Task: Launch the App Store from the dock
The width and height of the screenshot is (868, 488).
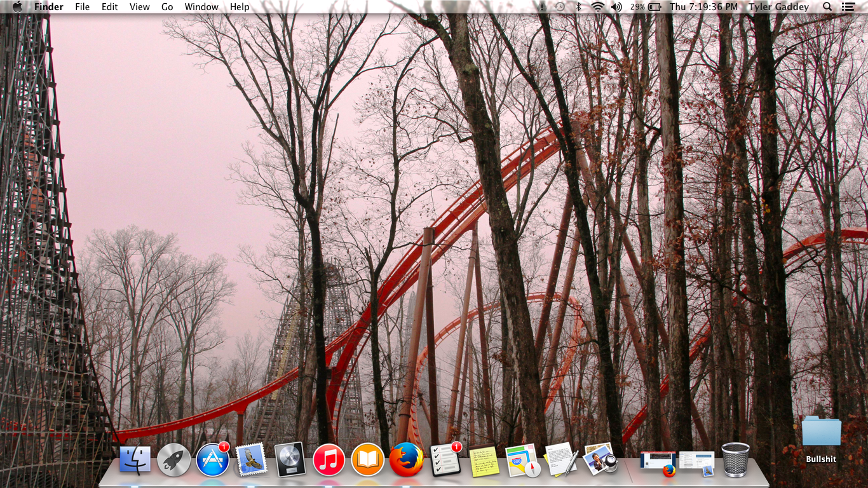Action: [212, 459]
